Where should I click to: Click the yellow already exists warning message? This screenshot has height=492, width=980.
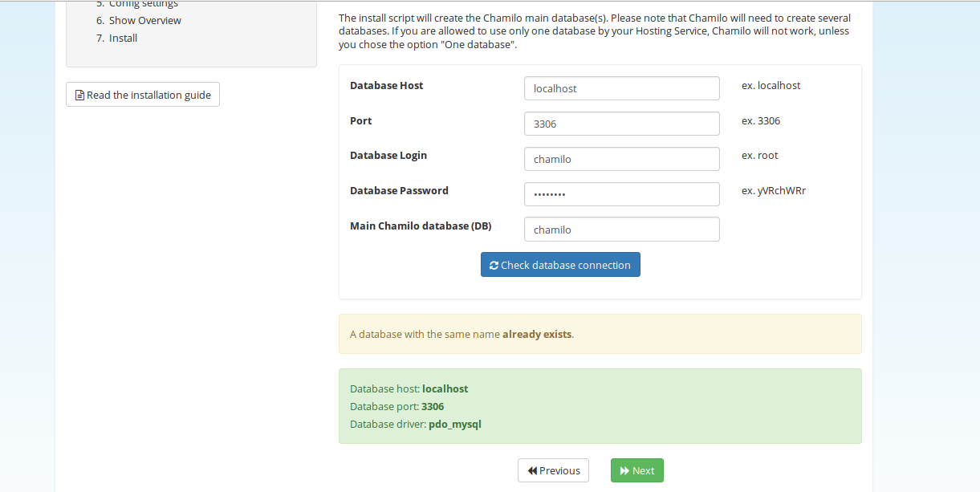coord(600,334)
